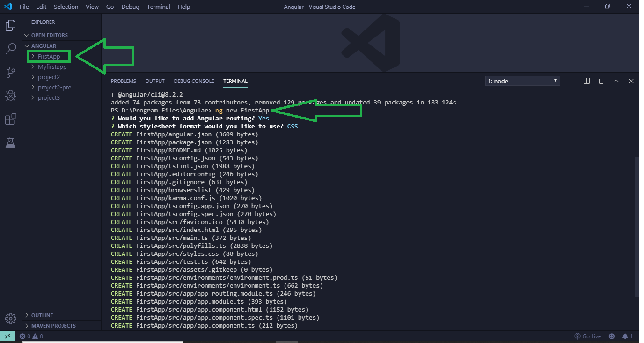Click the 'app-routing.module.ts' terminal line
Viewport: 644px width, 343px height.
coord(213,294)
